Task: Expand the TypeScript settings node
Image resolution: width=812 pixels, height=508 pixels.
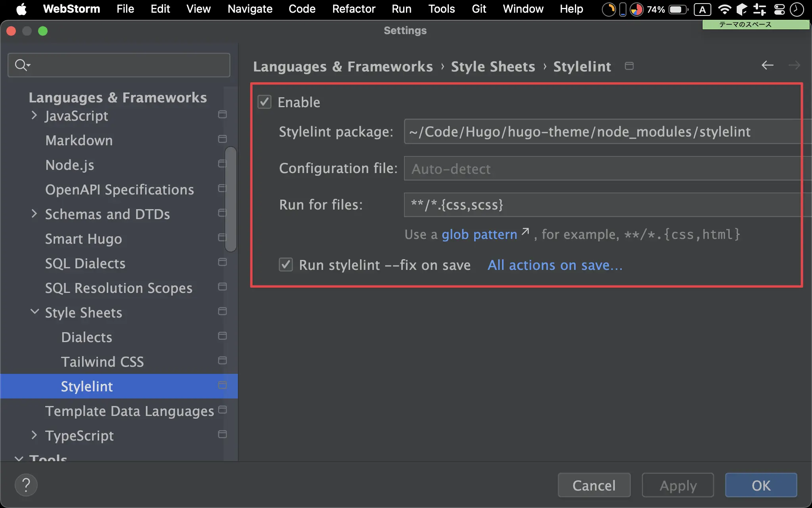Action: [x=34, y=435]
